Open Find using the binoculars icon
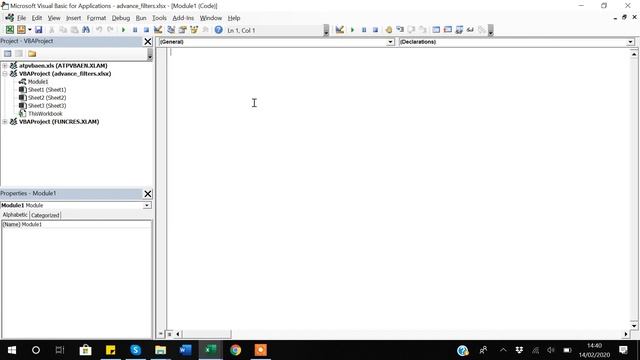 pyautogui.click(x=86, y=30)
